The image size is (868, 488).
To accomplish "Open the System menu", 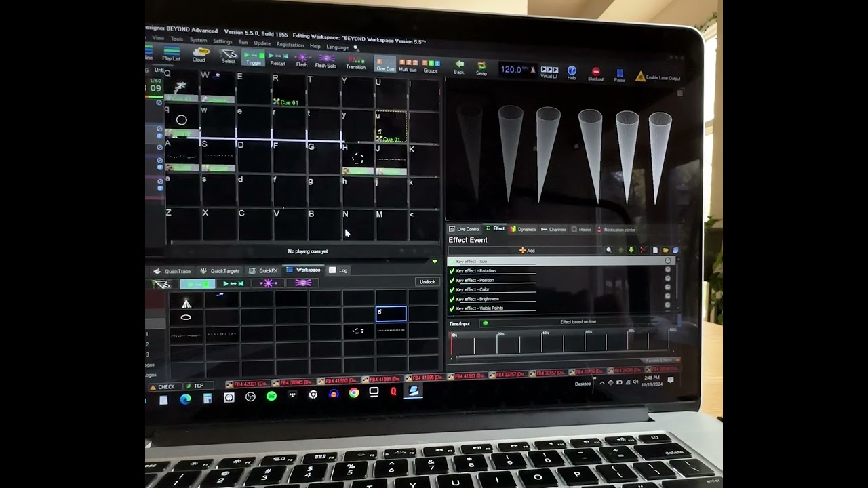I will (x=198, y=40).
